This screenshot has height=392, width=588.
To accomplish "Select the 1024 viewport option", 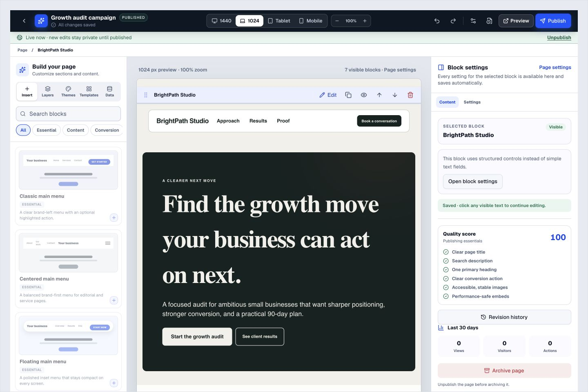I will (249, 21).
